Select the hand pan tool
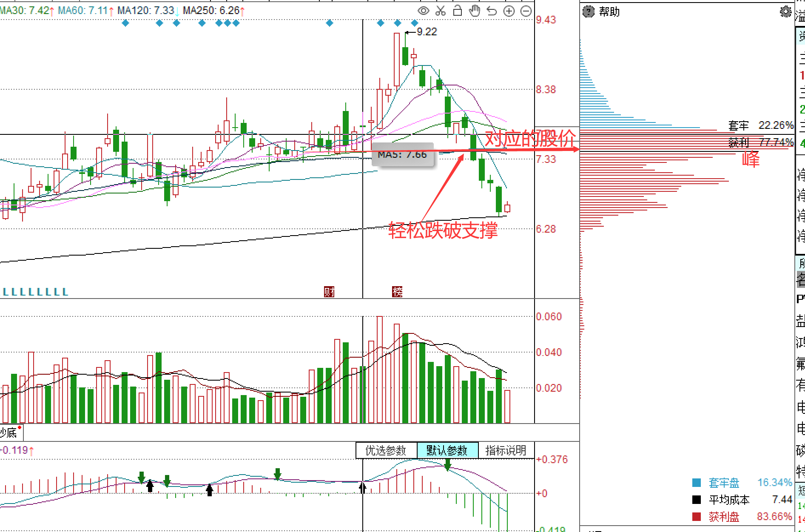 tap(475, 11)
